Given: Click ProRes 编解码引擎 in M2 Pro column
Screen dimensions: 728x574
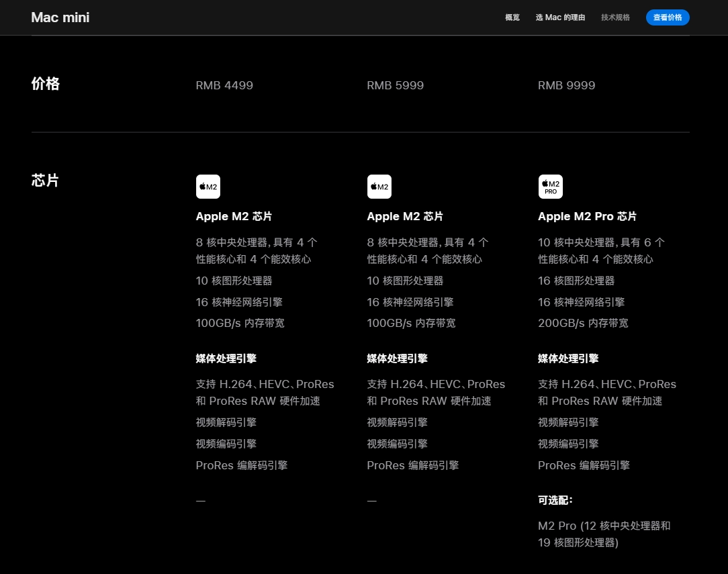Looking at the screenshot, I should [584, 465].
